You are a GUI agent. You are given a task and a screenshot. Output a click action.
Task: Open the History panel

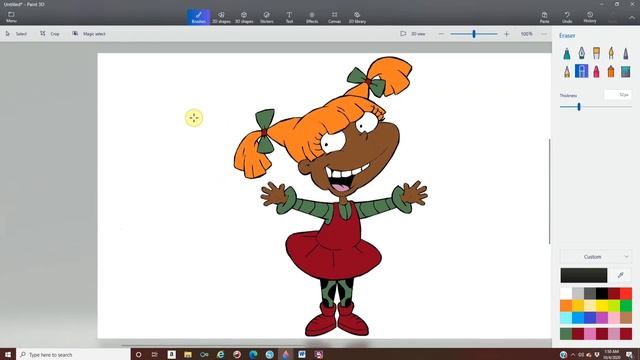(590, 17)
